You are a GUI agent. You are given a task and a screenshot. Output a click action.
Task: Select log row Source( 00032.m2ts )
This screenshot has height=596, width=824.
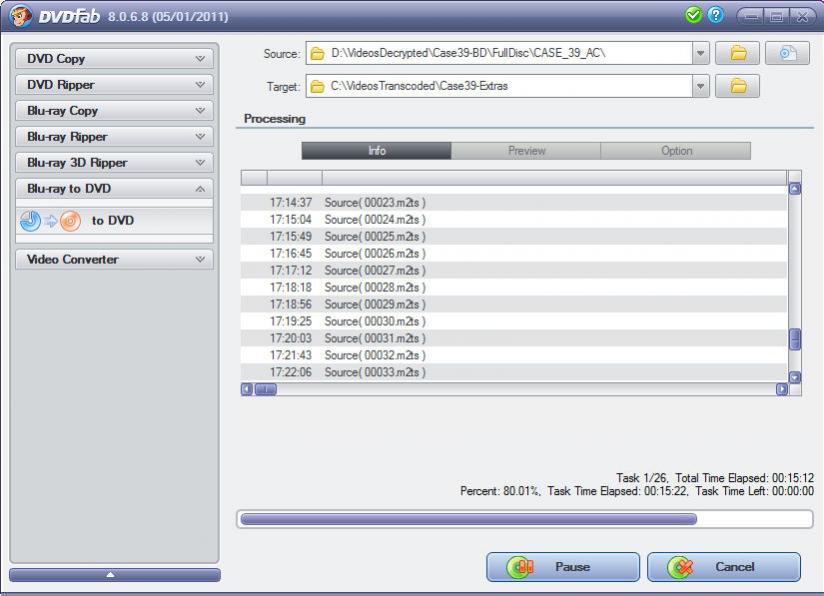[514, 355]
